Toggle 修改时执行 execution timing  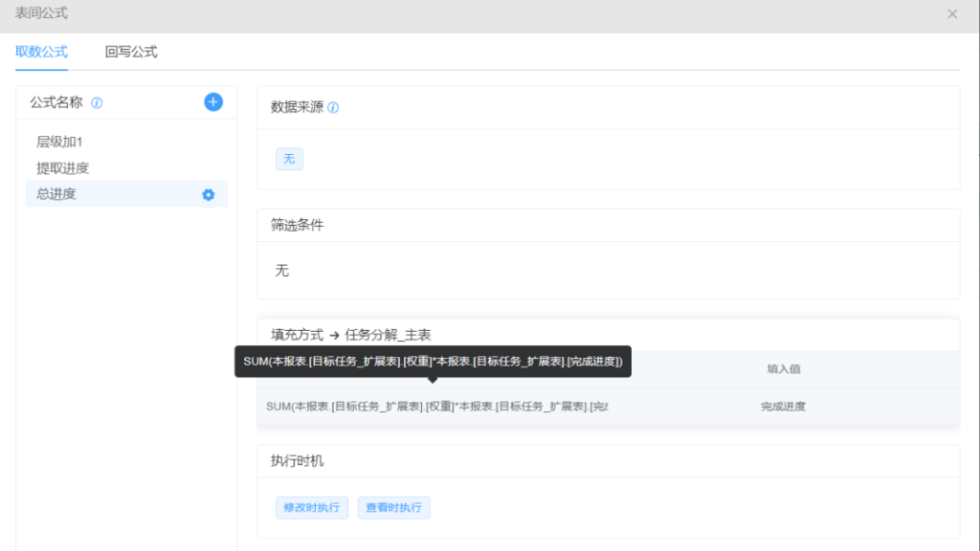tap(311, 507)
